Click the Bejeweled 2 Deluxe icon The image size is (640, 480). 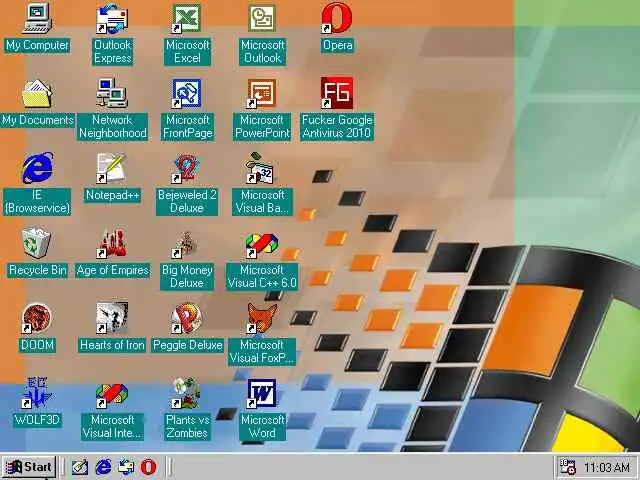[186, 168]
